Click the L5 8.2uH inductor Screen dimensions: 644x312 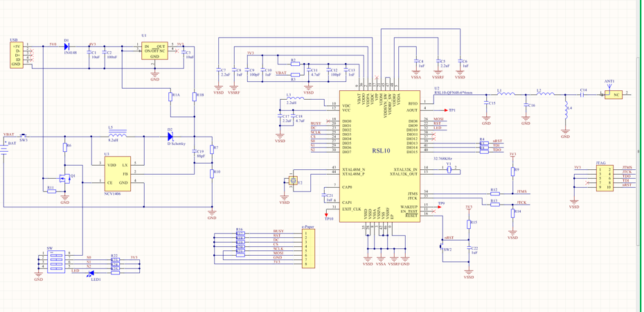[x=117, y=135]
